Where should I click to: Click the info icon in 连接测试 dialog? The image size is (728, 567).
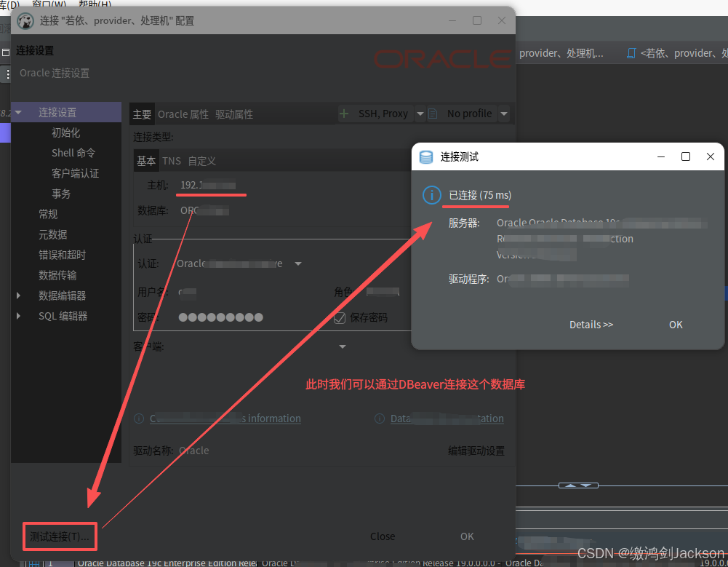(x=432, y=195)
